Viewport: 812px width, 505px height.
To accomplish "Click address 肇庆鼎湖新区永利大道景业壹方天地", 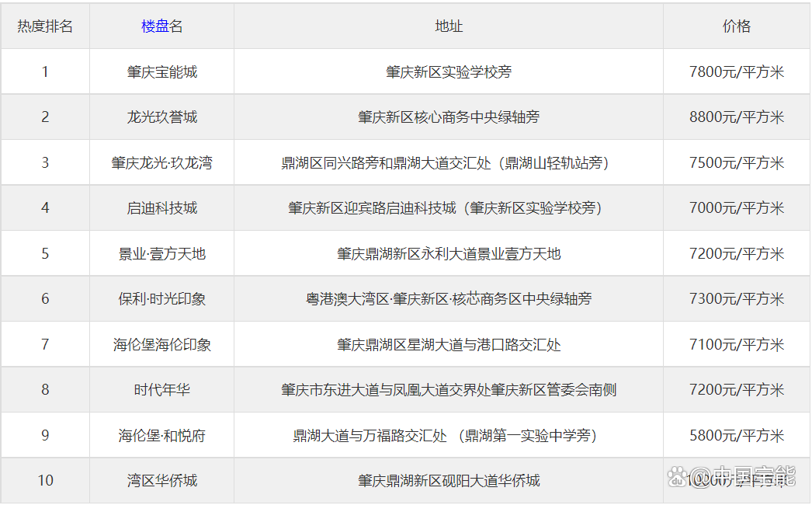I will pyautogui.click(x=449, y=253).
